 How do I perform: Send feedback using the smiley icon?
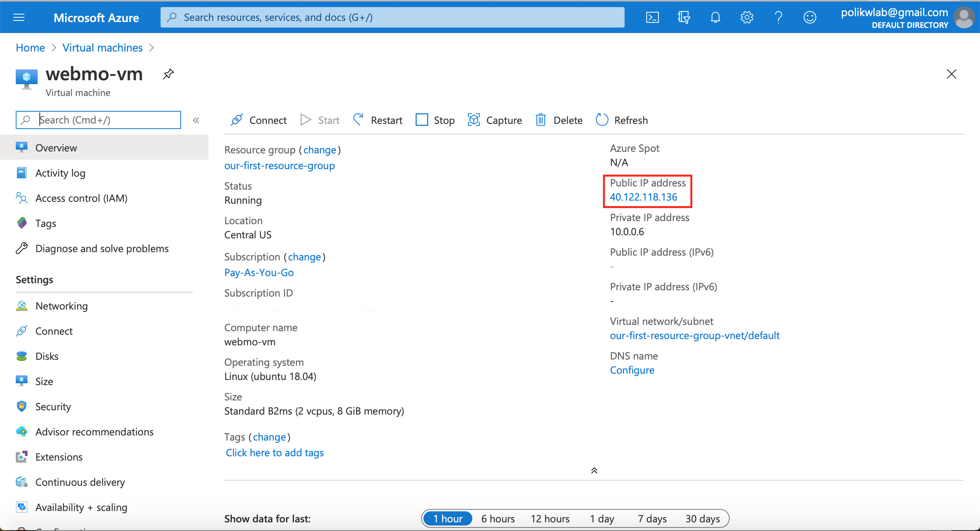tap(810, 17)
